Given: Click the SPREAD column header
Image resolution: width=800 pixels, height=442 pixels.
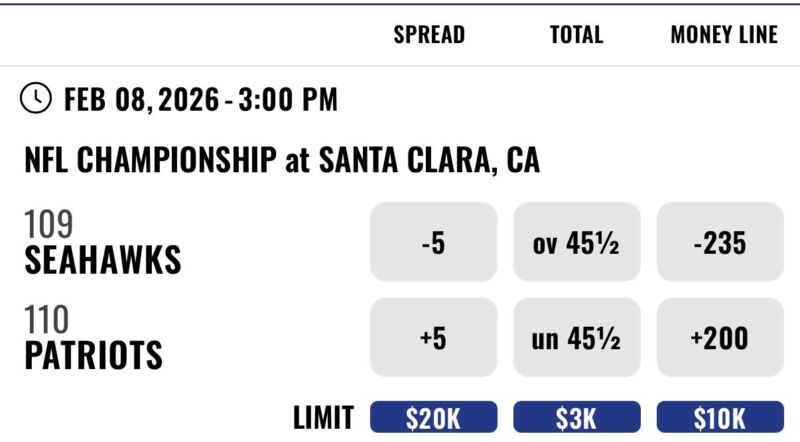Looking at the screenshot, I should tap(429, 35).
